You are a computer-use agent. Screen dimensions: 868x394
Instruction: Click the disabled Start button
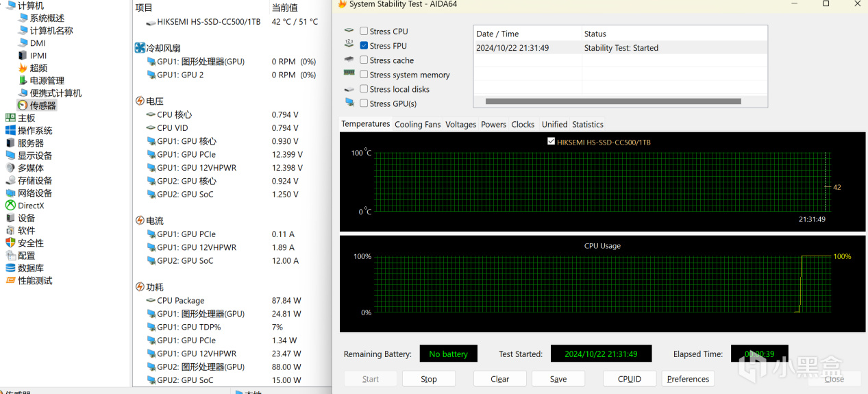click(x=371, y=379)
